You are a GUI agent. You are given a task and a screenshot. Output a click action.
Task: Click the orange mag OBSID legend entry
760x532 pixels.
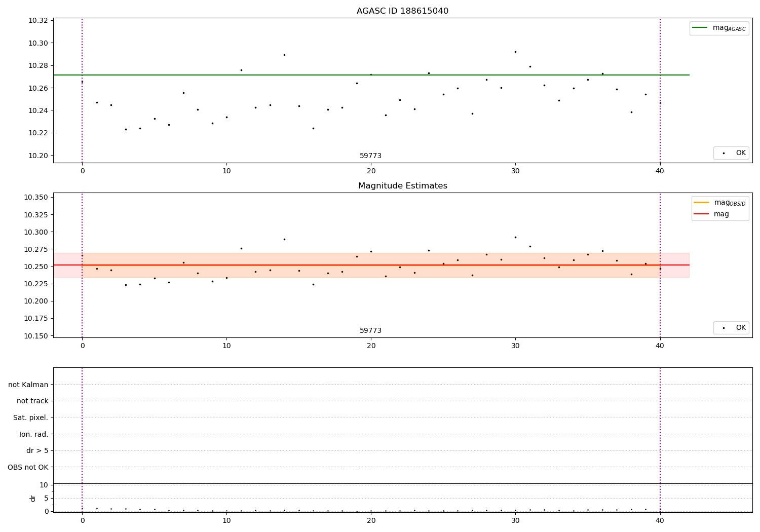[x=719, y=203]
